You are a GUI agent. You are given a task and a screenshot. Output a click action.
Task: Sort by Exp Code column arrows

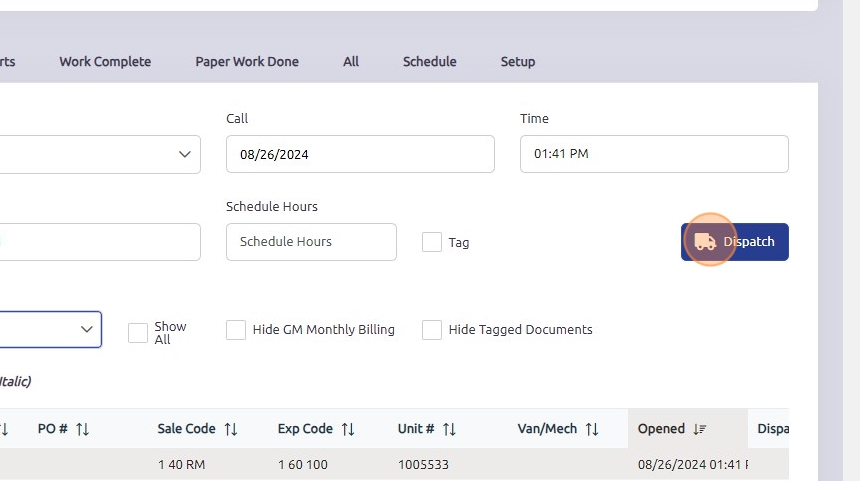pyautogui.click(x=348, y=429)
